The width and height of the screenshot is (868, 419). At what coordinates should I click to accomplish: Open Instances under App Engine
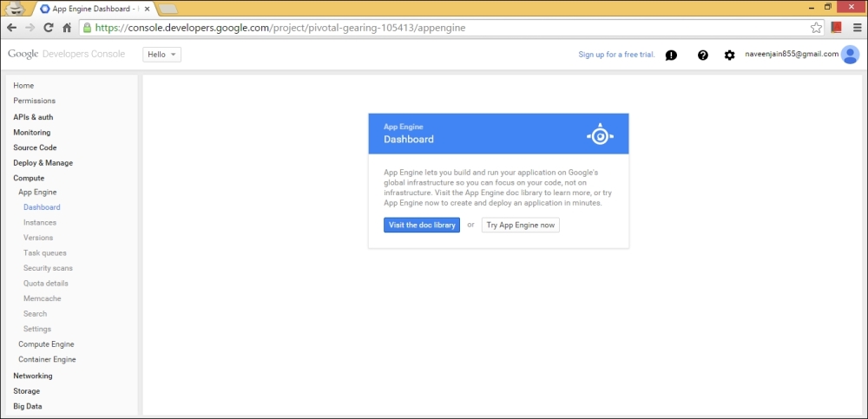(40, 222)
